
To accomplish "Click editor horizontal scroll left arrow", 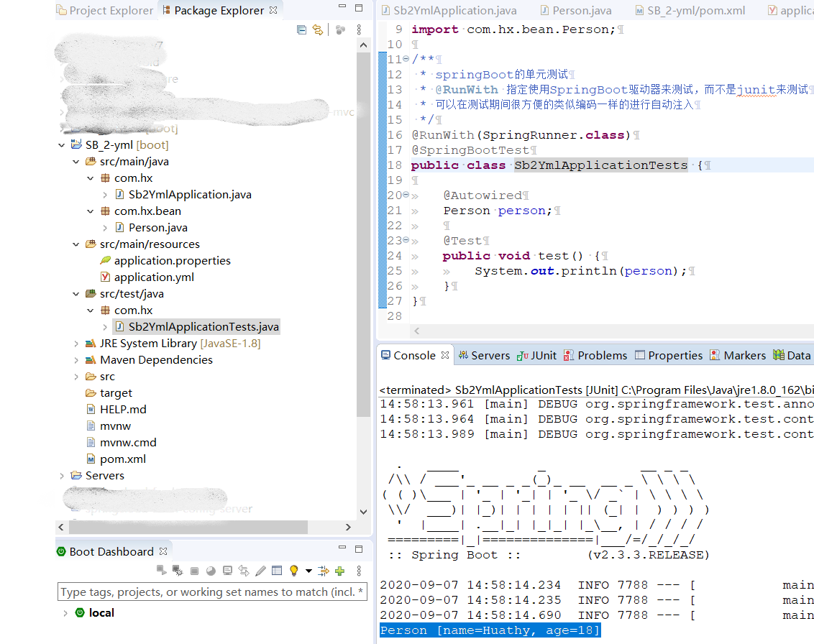I will tap(417, 331).
